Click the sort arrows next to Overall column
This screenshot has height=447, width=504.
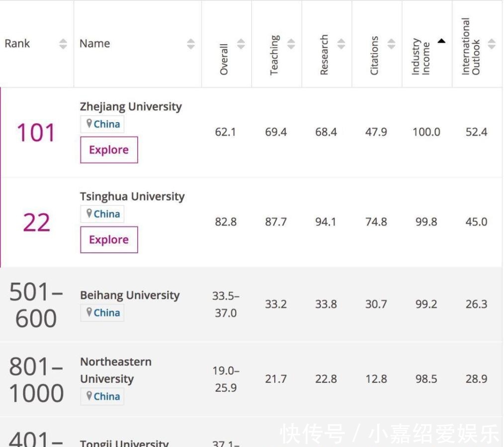[241, 44]
